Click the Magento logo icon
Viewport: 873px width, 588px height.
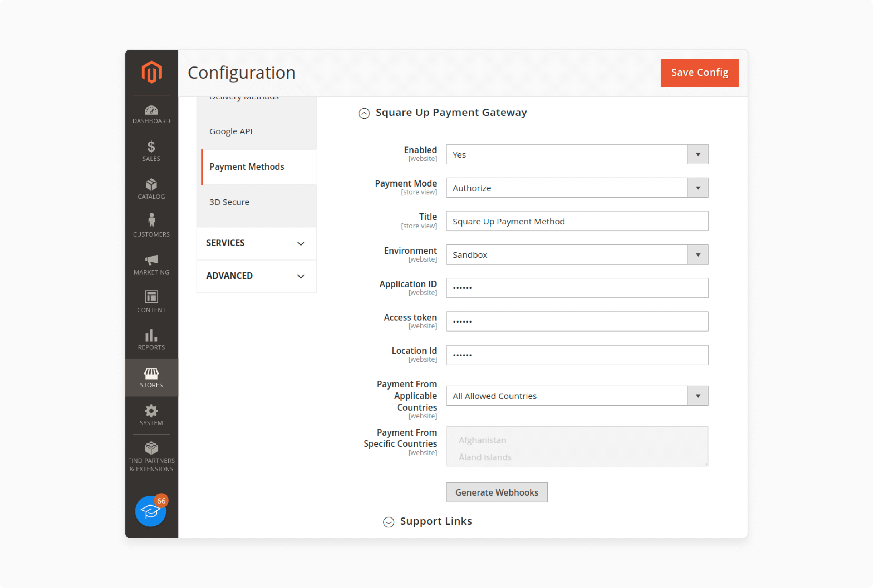[151, 72]
